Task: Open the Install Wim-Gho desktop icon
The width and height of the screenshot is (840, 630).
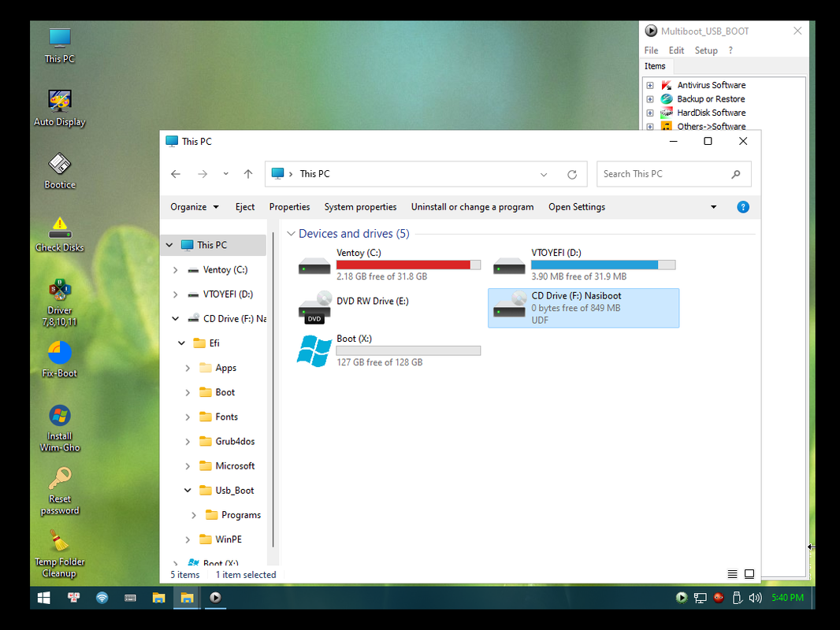Action: pos(59,428)
